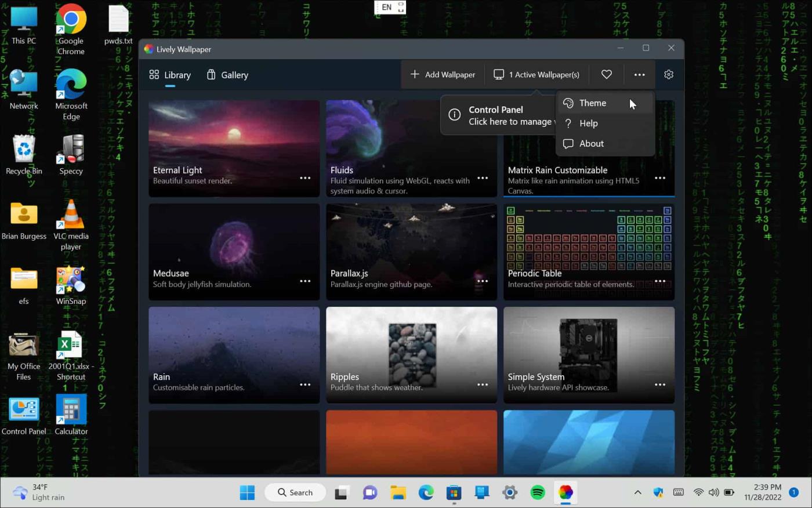The width and height of the screenshot is (812, 508).
Task: Click the Brian Burgess user folder
Action: (x=24, y=221)
